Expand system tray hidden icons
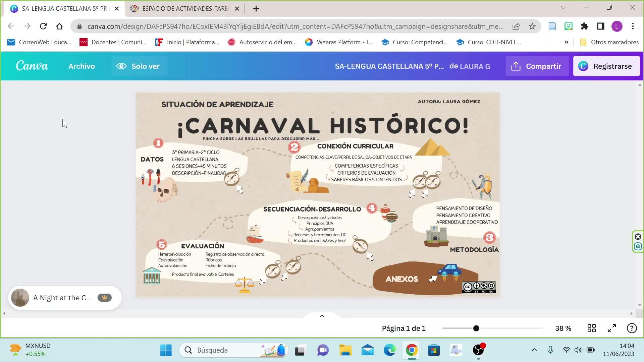 pos(534,350)
